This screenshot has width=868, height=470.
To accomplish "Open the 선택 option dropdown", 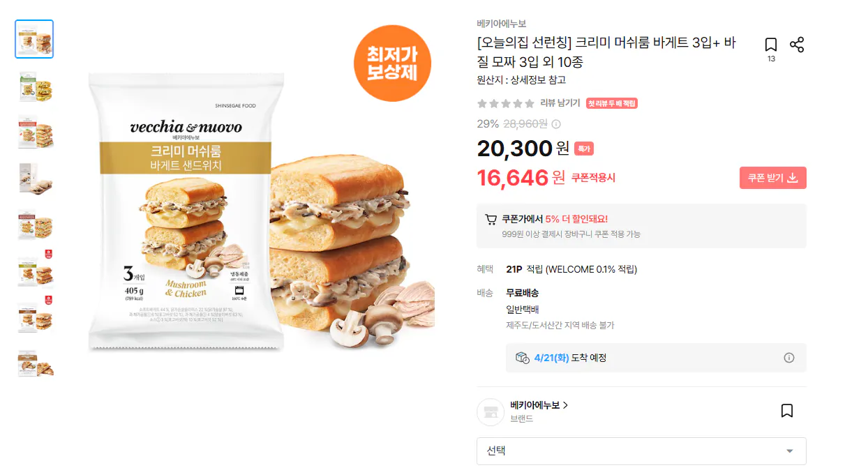I will 641,451.
